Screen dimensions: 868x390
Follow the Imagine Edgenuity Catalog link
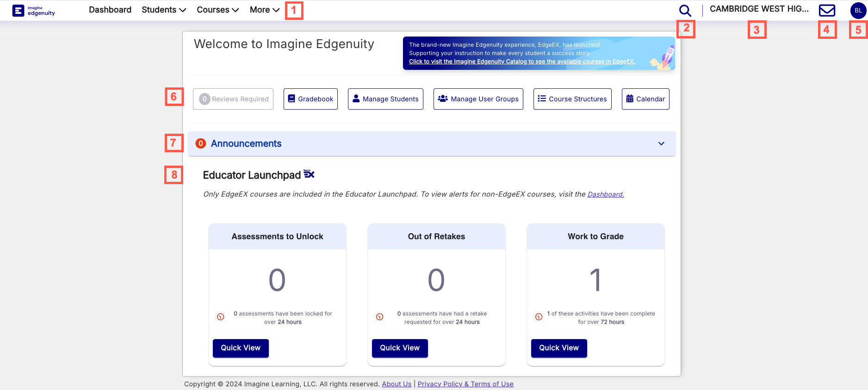[521, 62]
